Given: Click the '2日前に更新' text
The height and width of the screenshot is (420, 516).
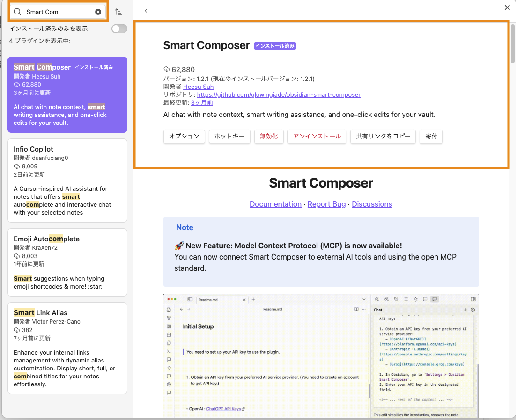Looking at the screenshot, I should tap(29, 174).
